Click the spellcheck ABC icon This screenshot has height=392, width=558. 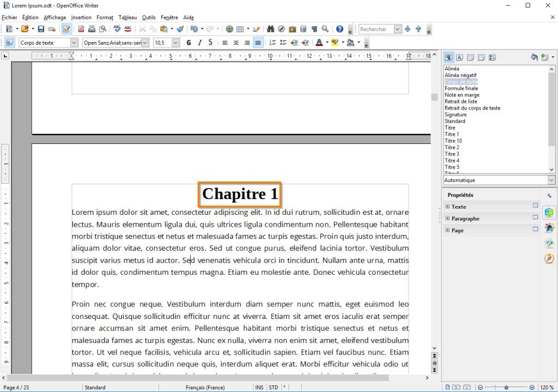pos(117,29)
